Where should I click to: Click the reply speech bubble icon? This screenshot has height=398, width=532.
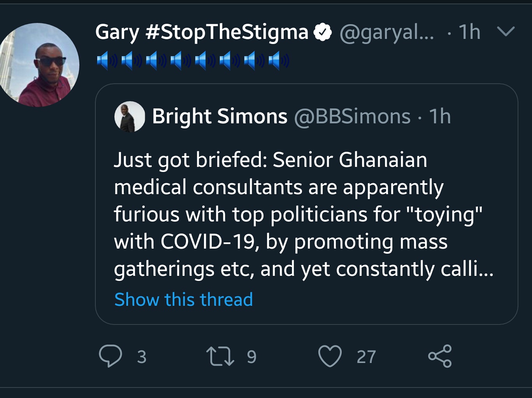[111, 356]
